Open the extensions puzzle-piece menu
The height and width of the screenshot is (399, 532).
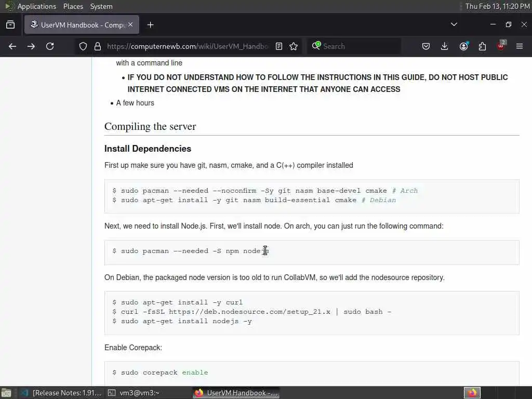[x=482, y=46]
